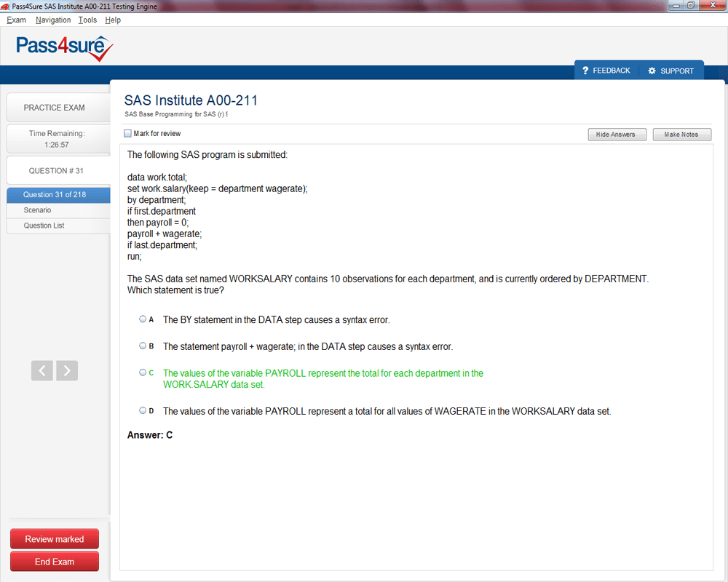The width and height of the screenshot is (728, 582).
Task: Click the app icon in title bar
Action: click(x=6, y=7)
